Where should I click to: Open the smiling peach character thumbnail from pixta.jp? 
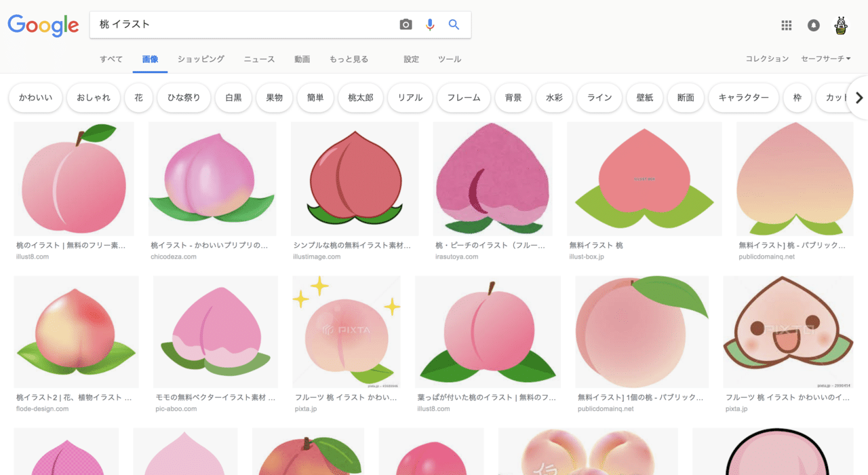click(x=787, y=332)
